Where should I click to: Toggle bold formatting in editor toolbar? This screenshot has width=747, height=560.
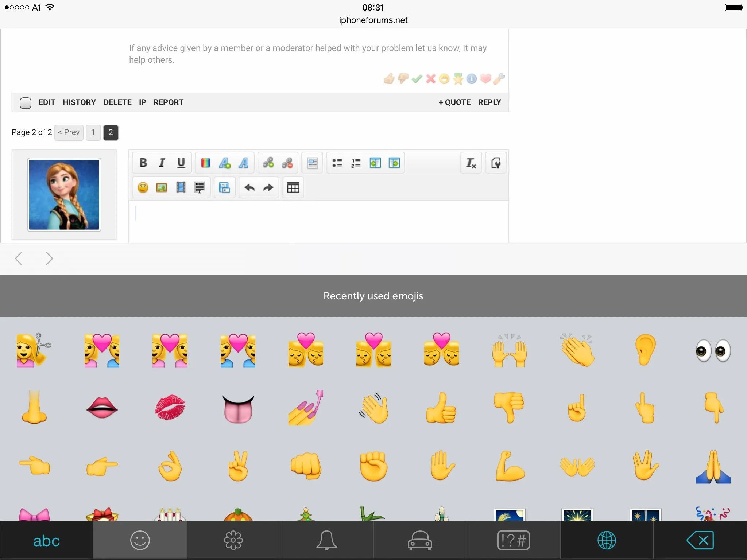click(x=143, y=163)
